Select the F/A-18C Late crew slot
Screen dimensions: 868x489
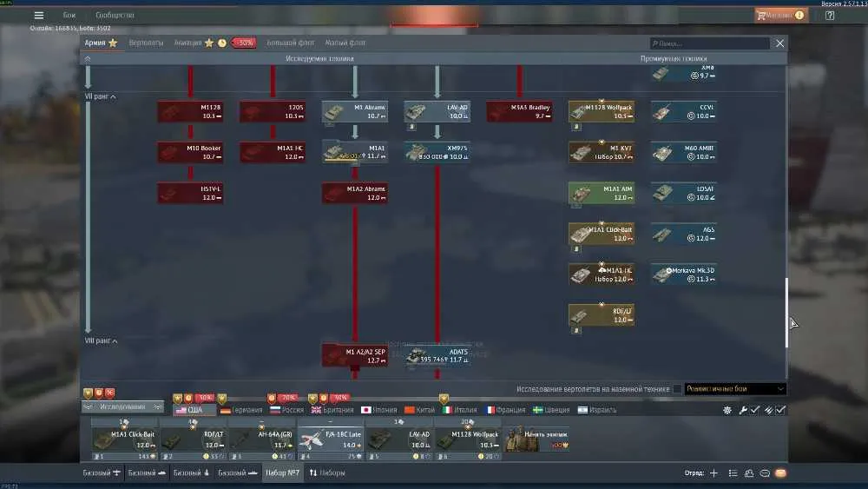pyautogui.click(x=331, y=439)
